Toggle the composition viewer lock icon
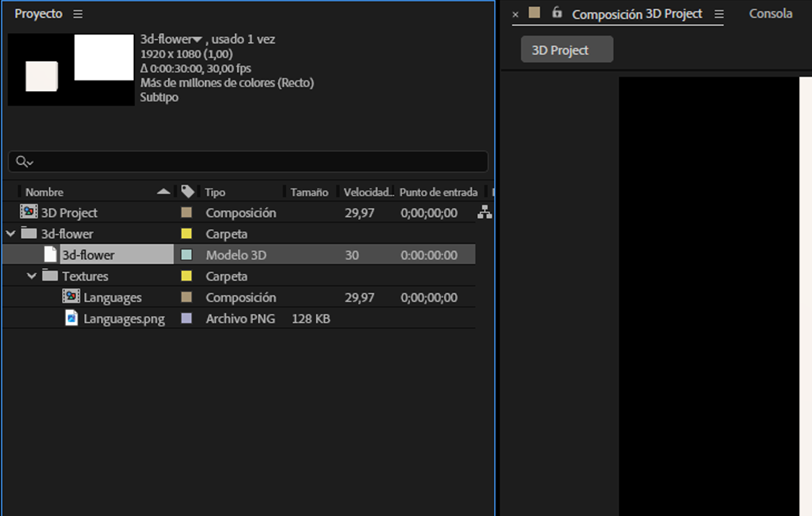 pyautogui.click(x=557, y=12)
